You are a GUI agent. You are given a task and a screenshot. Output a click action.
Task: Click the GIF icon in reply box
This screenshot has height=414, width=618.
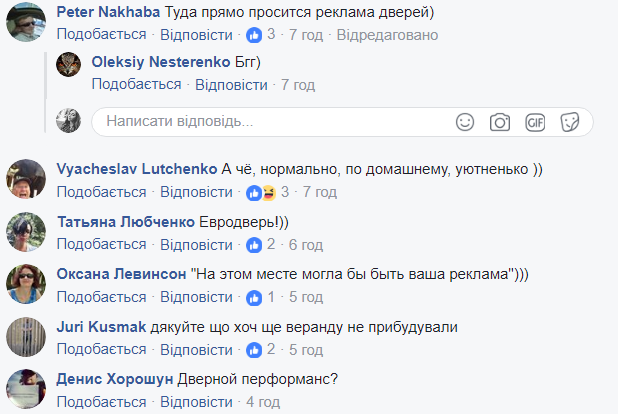pos(535,122)
